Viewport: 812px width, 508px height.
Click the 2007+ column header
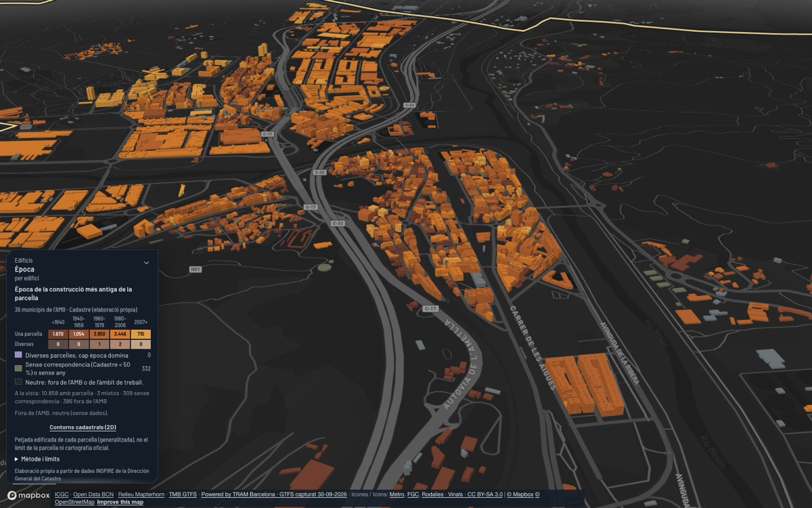(x=141, y=322)
